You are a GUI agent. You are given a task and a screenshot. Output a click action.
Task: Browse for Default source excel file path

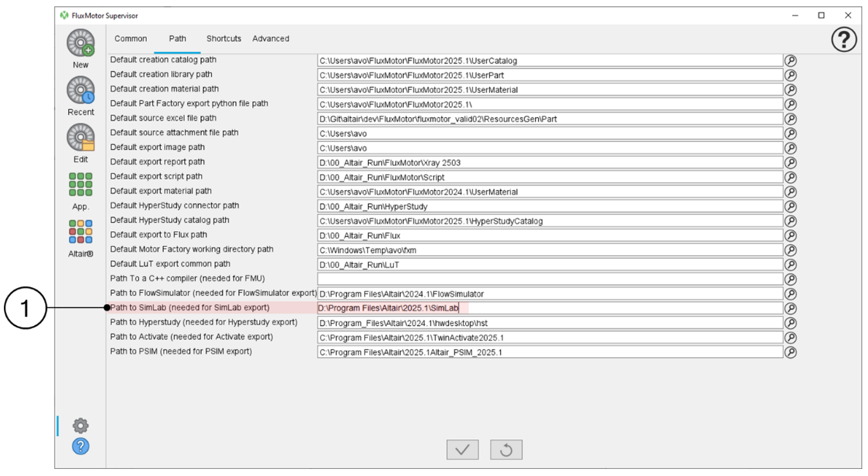click(791, 119)
